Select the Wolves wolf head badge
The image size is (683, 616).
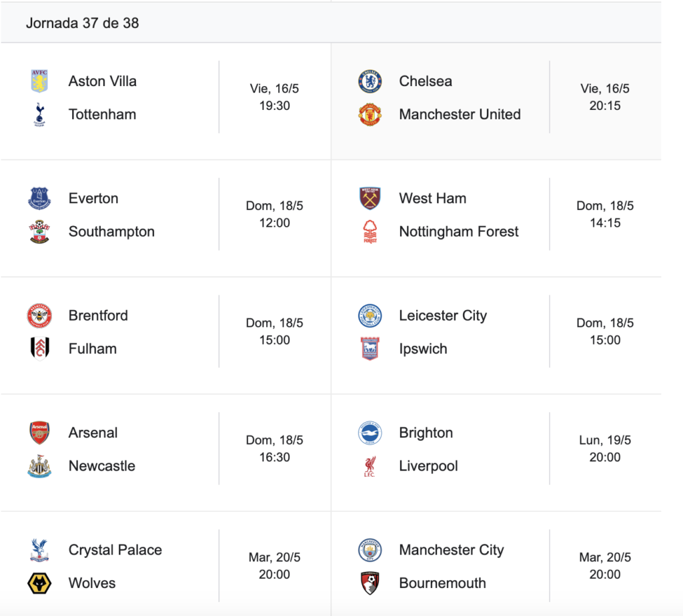coord(39,583)
